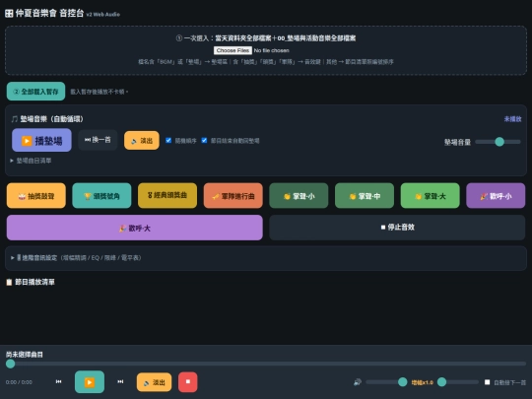The width and height of the screenshot is (532, 399).
Task: Start the 播墊場 background music button
Action: [x=41, y=140]
